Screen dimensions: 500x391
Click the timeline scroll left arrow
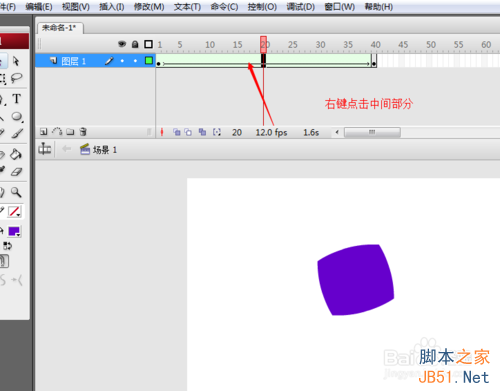(x=337, y=132)
